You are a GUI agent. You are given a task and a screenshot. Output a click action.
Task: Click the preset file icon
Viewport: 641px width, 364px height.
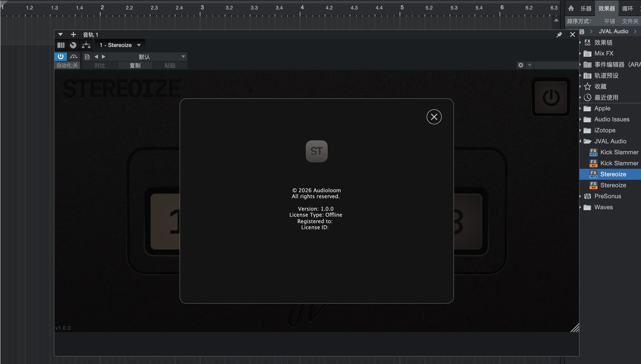tap(87, 57)
